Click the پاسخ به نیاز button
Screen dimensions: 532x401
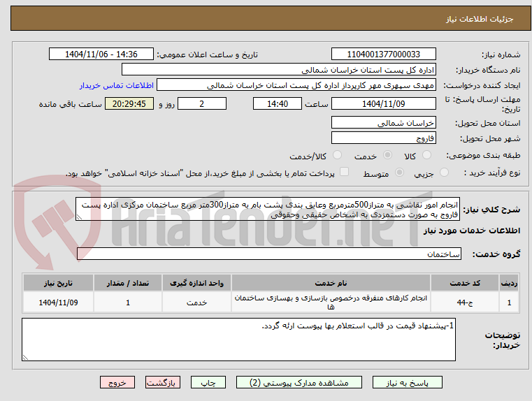407,382
